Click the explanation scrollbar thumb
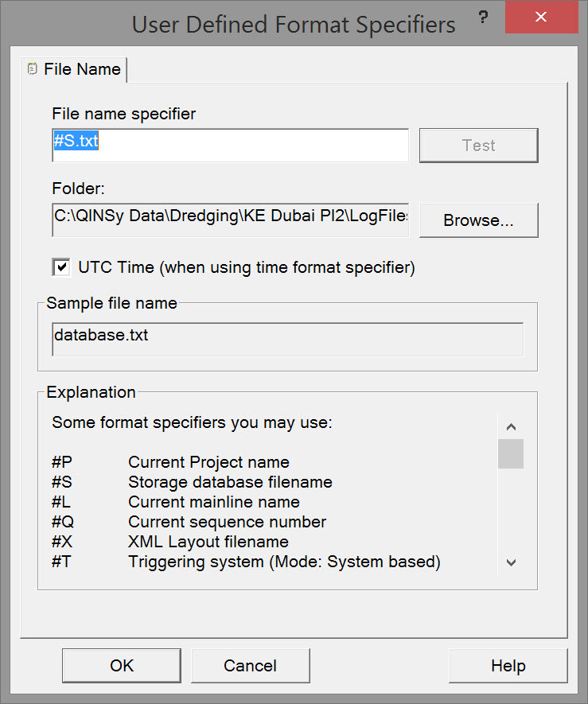Viewport: 588px width, 704px height. pos(511,453)
